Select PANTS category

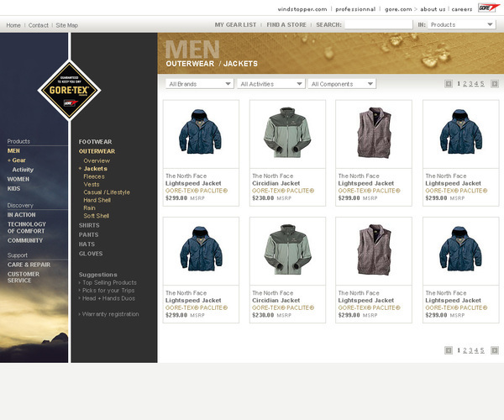pyautogui.click(x=89, y=235)
